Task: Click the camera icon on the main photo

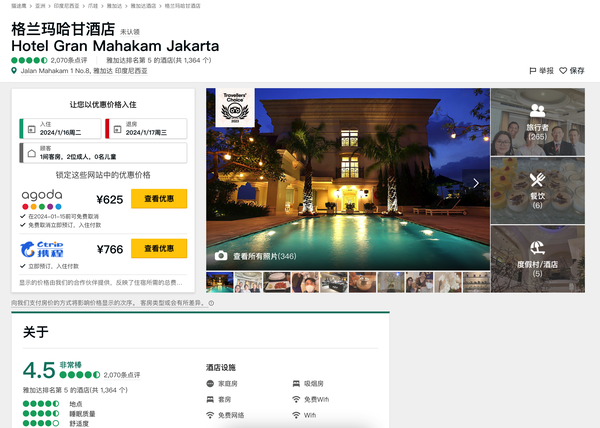Action: pyautogui.click(x=221, y=256)
